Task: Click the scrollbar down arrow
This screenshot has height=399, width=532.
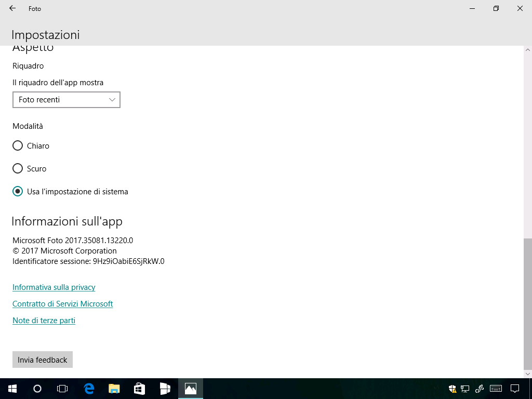Action: tap(528, 374)
